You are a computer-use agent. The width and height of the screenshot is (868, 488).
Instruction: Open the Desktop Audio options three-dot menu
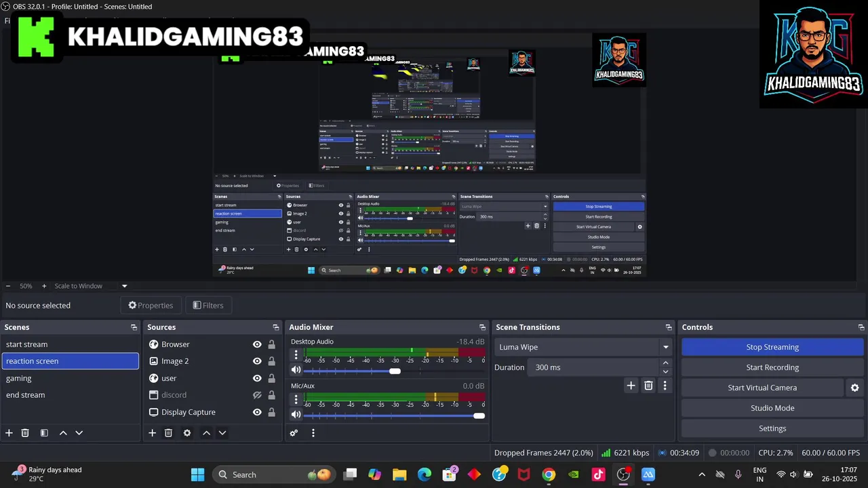tap(296, 355)
